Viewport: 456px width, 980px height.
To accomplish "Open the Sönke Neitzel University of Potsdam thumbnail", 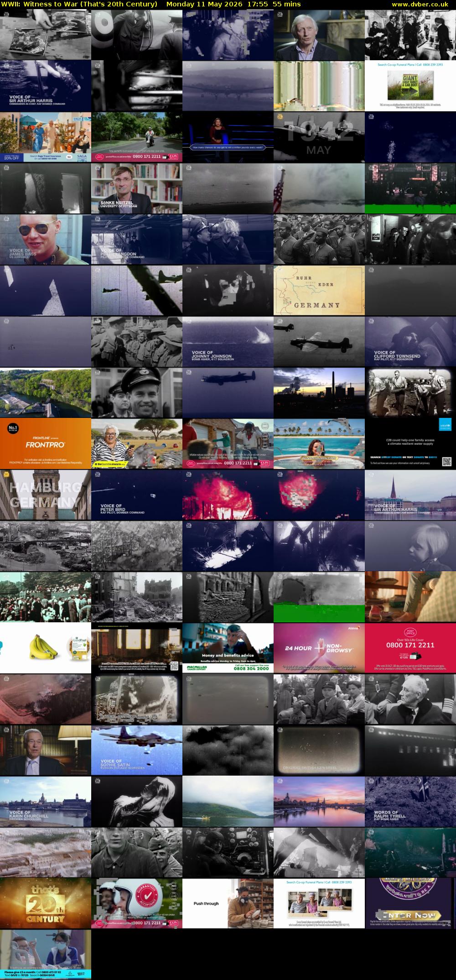I will click(137, 188).
